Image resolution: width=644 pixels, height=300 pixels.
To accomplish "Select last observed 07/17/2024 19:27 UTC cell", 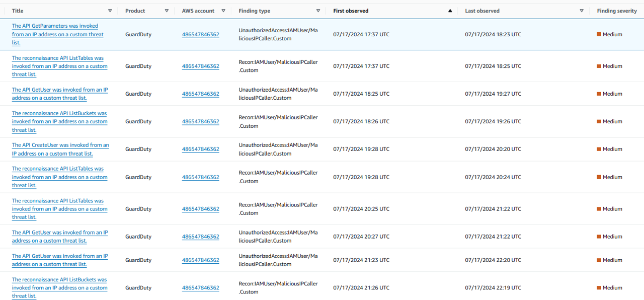I will (x=493, y=94).
